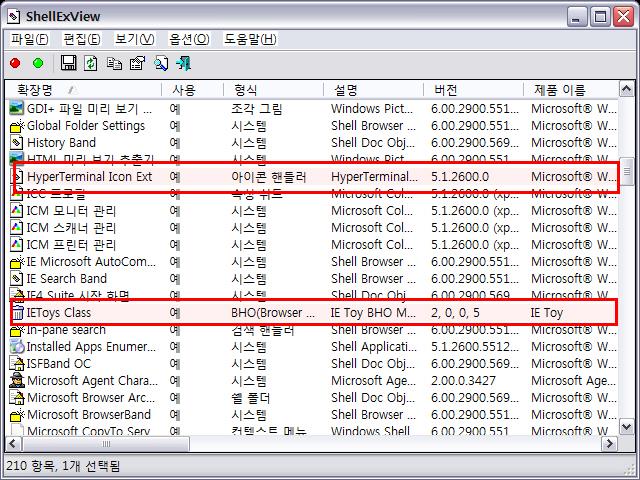640x480 pixels.
Task: Click the HyperTerminal Icon Ext row icon
Action: (x=18, y=177)
